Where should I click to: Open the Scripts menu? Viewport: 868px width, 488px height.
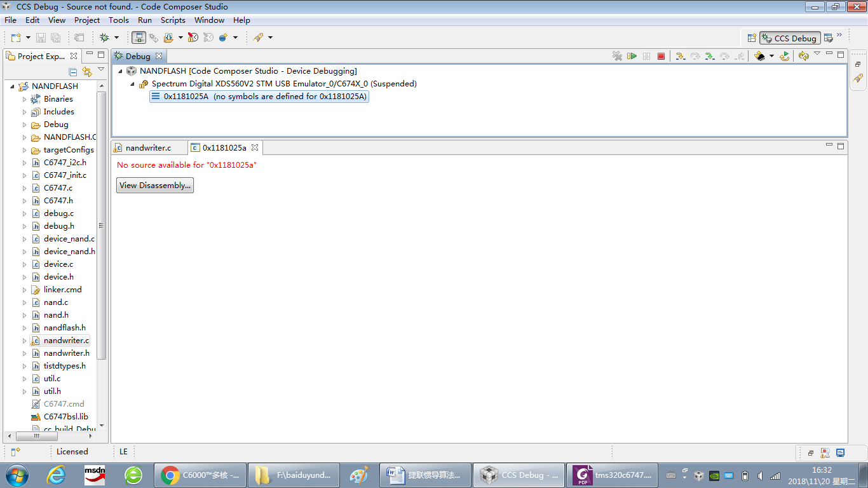(173, 20)
